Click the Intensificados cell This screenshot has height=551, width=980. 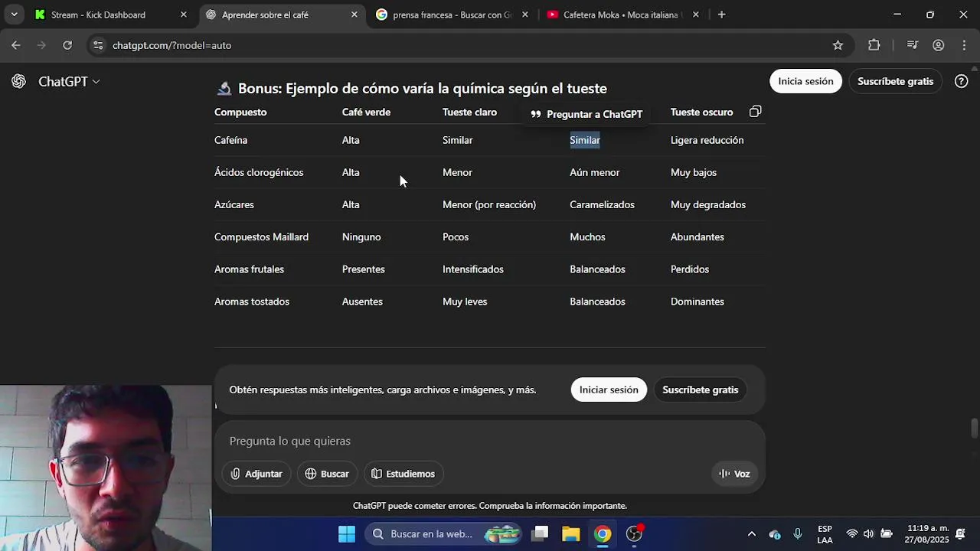(473, 269)
